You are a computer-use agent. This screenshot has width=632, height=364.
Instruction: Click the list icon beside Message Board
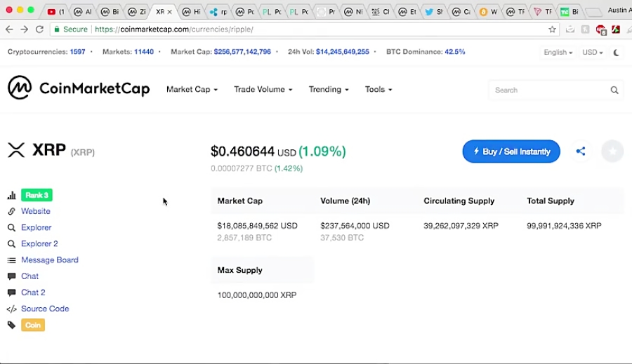coord(12,260)
